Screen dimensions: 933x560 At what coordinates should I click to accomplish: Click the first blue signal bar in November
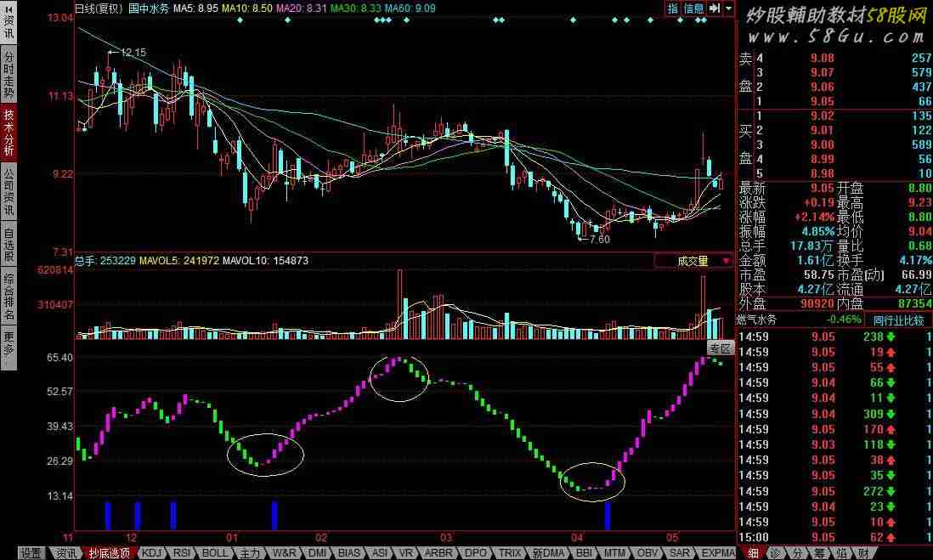[108, 516]
